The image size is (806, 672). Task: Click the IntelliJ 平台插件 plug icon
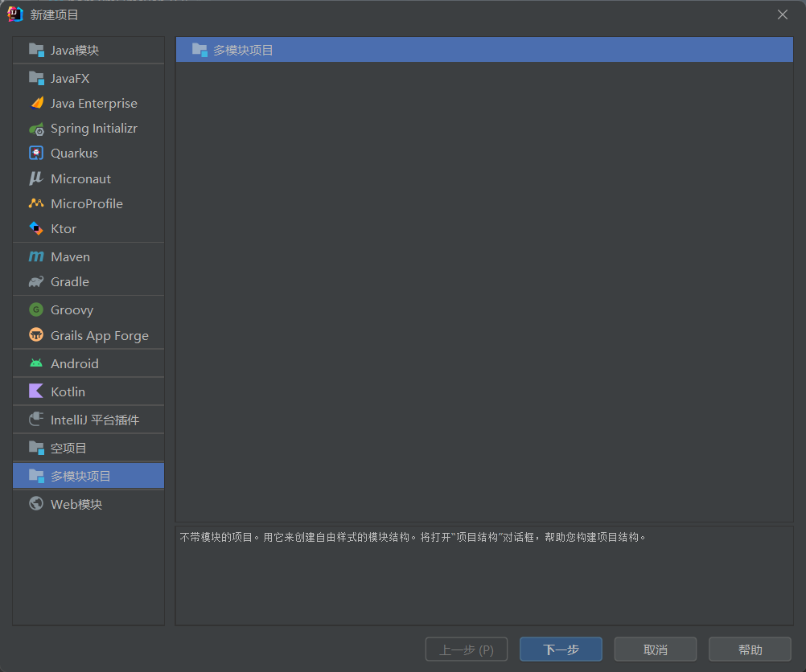[x=36, y=420]
